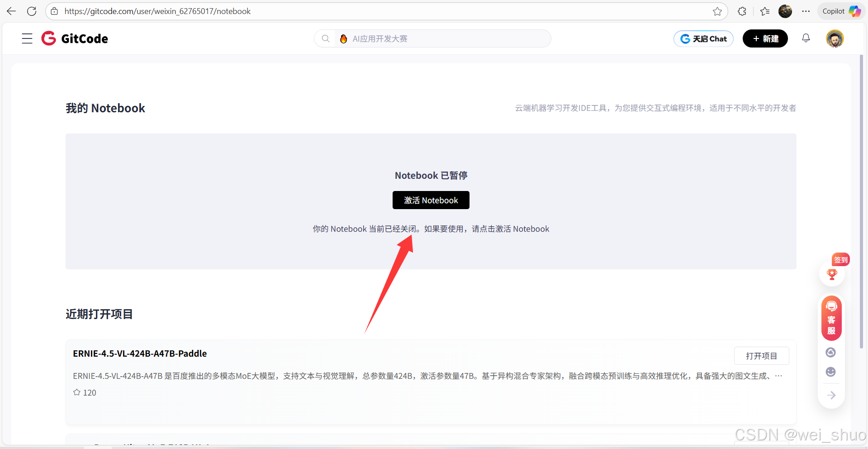Click the 近期打开项目 heading

coord(99,314)
